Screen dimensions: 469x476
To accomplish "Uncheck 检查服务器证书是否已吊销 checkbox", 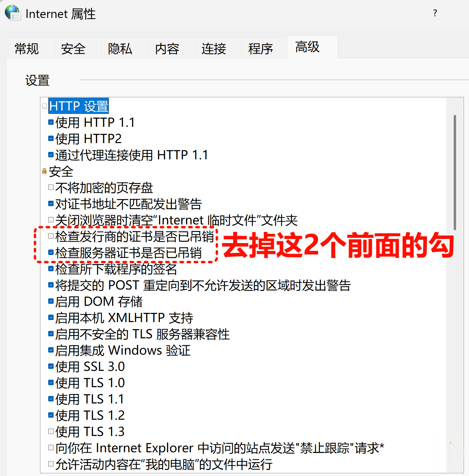I will (51, 252).
